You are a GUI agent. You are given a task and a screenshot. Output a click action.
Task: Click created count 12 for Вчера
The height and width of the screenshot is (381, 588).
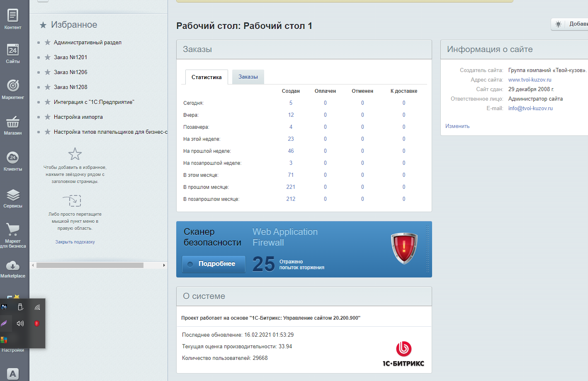pos(291,115)
